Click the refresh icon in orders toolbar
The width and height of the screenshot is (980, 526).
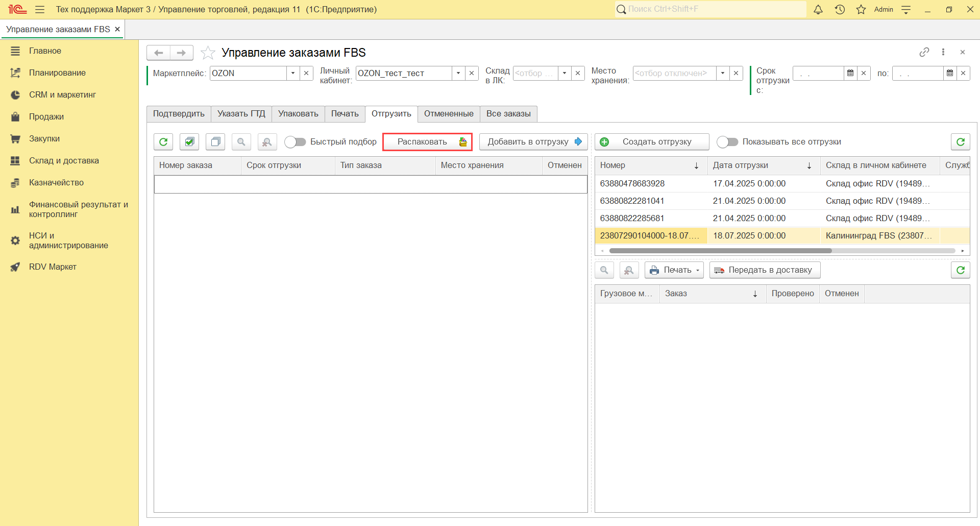click(x=163, y=142)
